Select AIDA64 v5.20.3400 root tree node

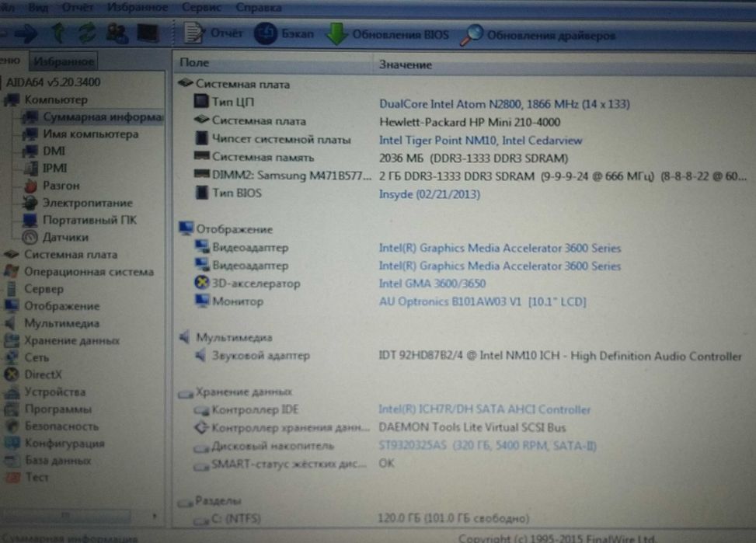point(53,82)
